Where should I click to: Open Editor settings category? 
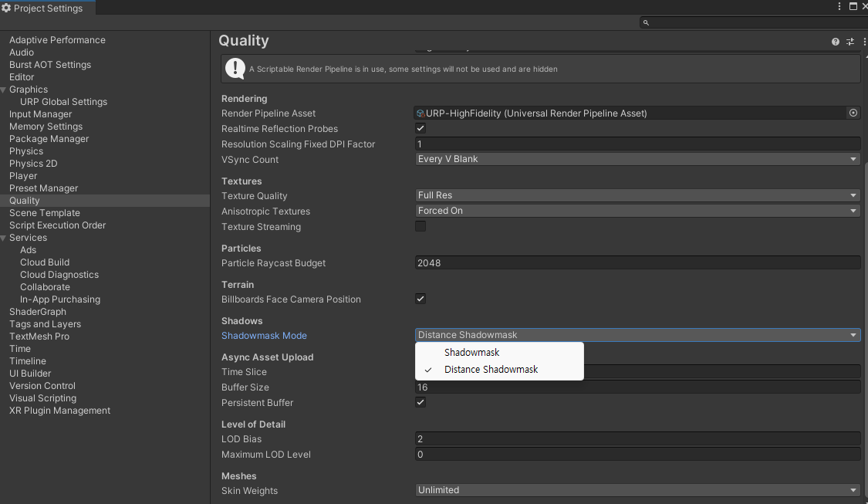[22, 77]
